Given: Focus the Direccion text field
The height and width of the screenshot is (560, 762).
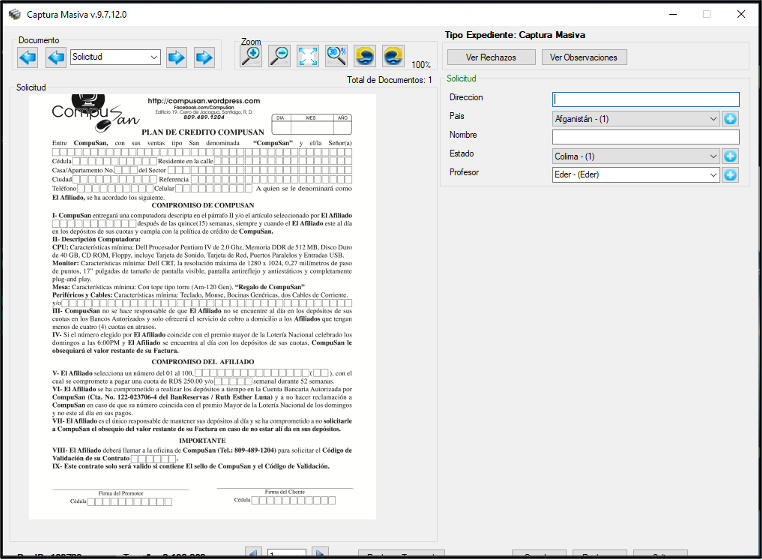Looking at the screenshot, I should [645, 99].
